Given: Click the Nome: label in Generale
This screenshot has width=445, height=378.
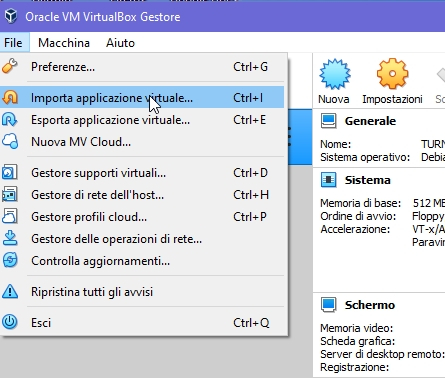Looking at the screenshot, I should tap(335, 144).
